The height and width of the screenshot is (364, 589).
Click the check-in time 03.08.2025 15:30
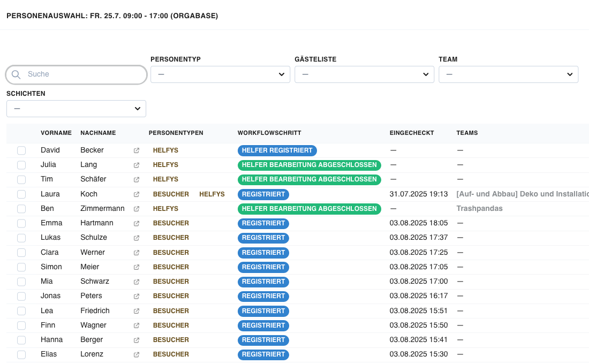[x=419, y=354]
